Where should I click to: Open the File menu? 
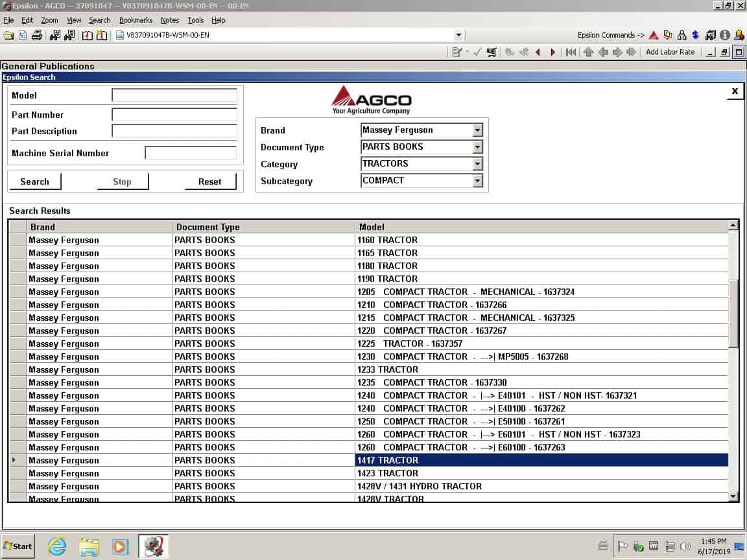tap(8, 20)
